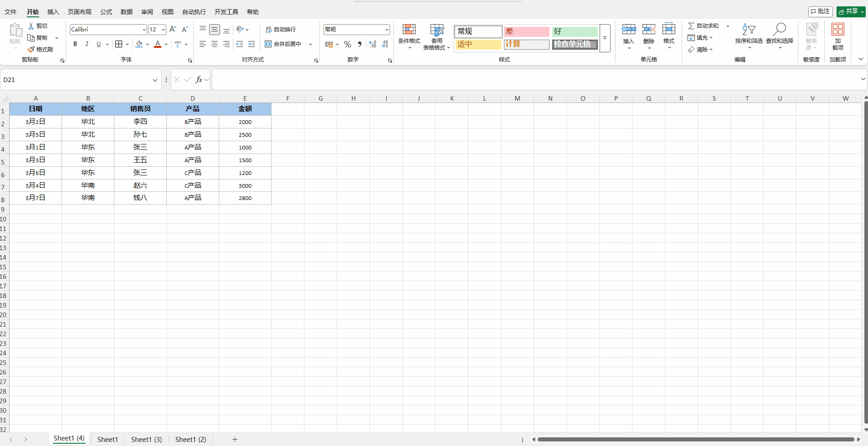Viewport: 868px width, 446px height.
Task: Click the Share (共享) button
Action: click(851, 11)
